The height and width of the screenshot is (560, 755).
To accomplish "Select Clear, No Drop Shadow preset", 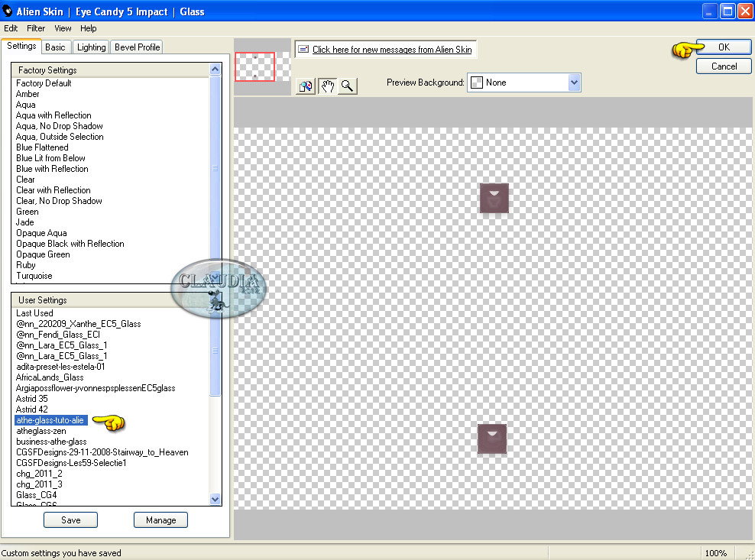I will click(59, 201).
